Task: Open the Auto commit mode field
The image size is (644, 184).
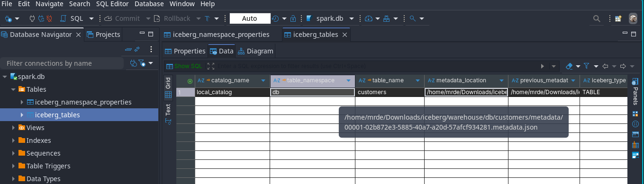Action: [x=250, y=18]
